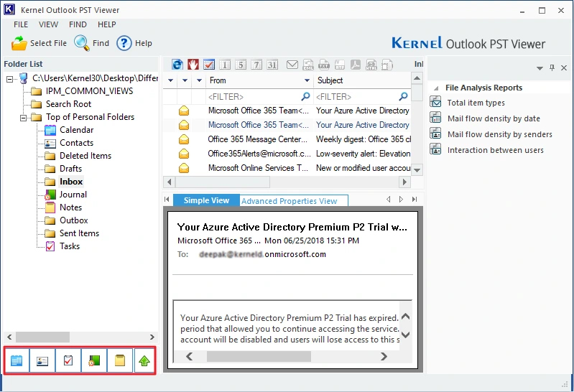Select the 1-day calendar view icon

click(x=225, y=65)
